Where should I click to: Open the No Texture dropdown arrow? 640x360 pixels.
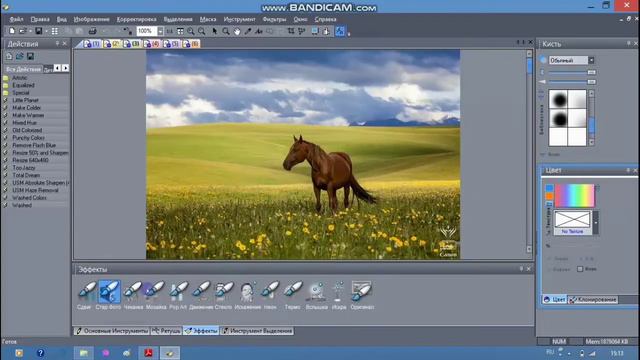tap(596, 222)
